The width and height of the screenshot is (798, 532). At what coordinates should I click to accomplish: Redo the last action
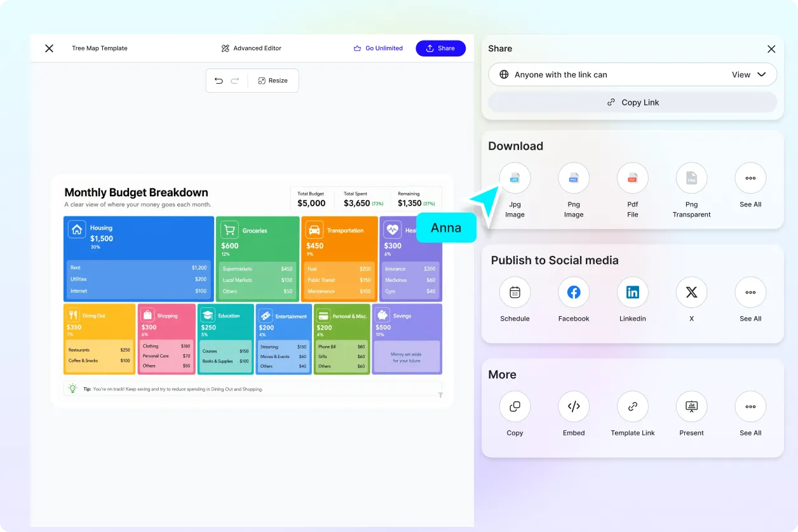pos(235,81)
